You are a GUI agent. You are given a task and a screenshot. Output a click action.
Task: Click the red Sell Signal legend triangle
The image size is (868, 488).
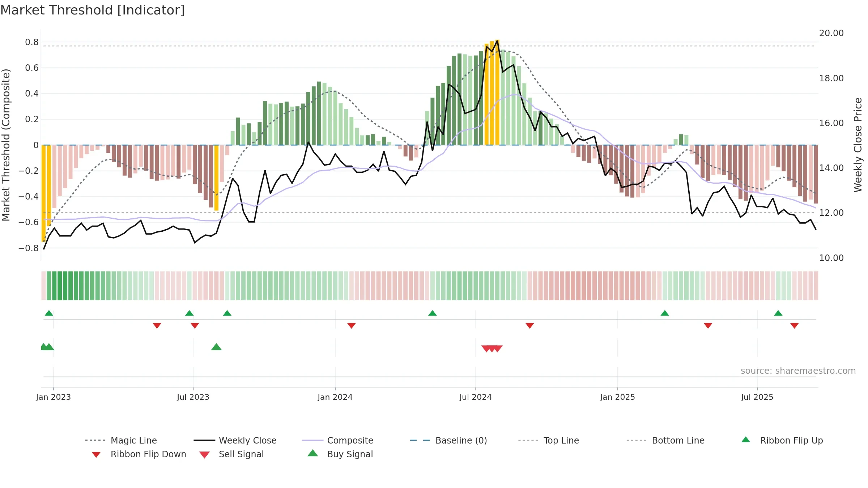[x=204, y=455]
